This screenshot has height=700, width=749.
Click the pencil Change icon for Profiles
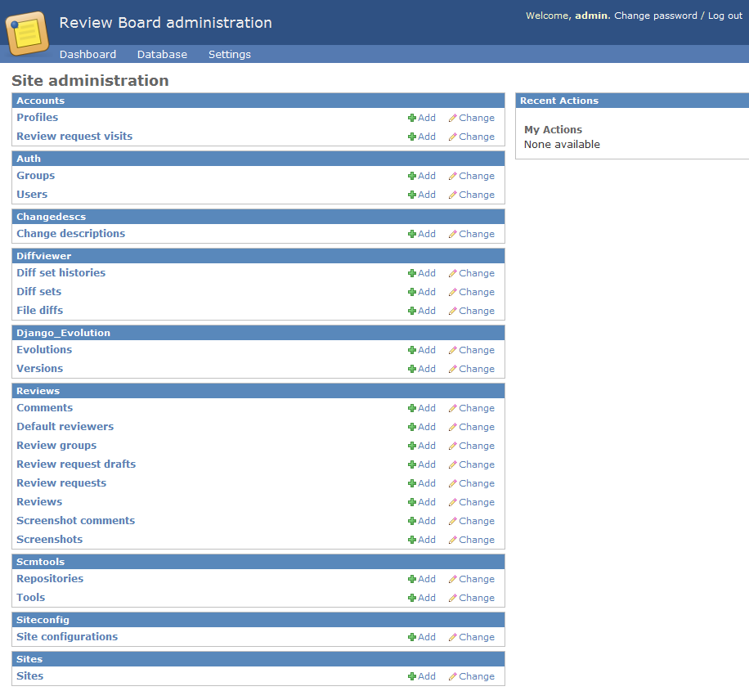coord(453,118)
